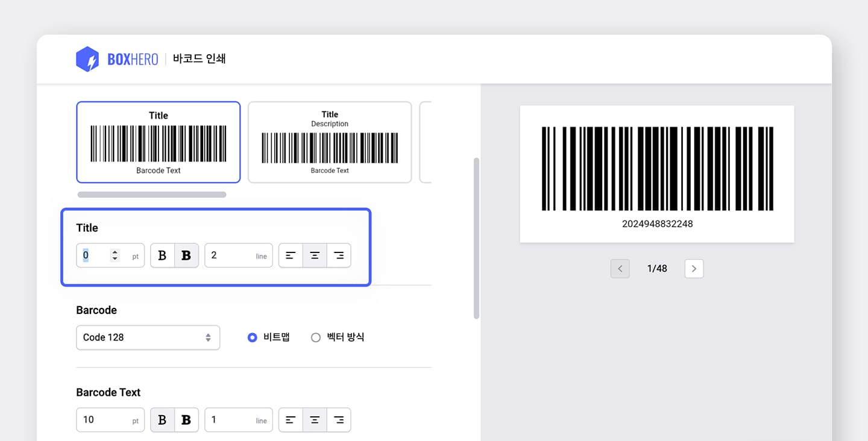Select the 비트맵 radio option

click(x=253, y=337)
